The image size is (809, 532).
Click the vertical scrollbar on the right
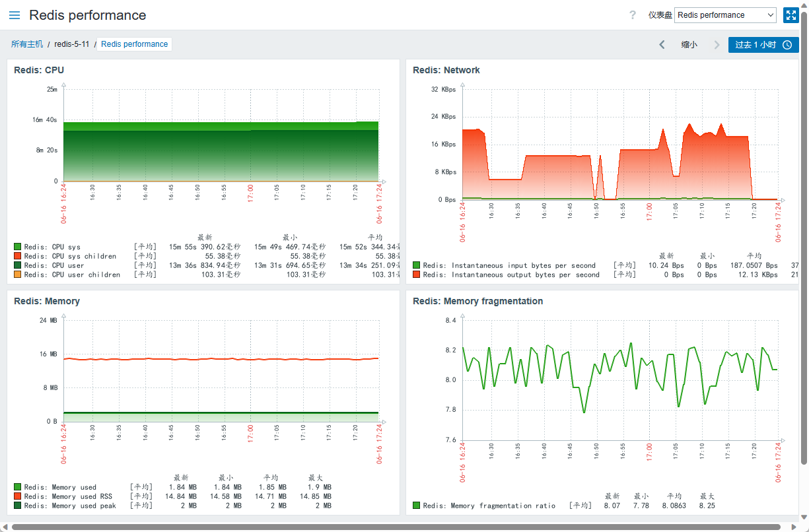click(x=804, y=238)
